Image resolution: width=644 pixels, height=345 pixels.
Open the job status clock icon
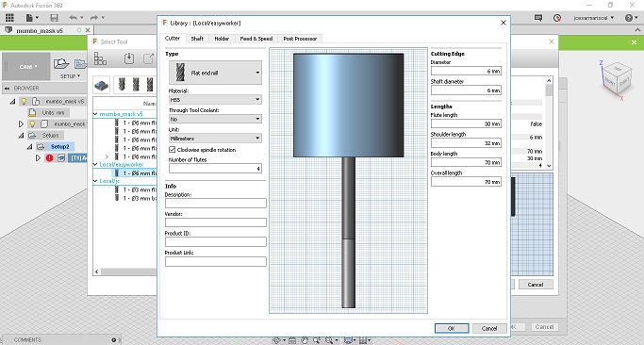click(x=557, y=18)
